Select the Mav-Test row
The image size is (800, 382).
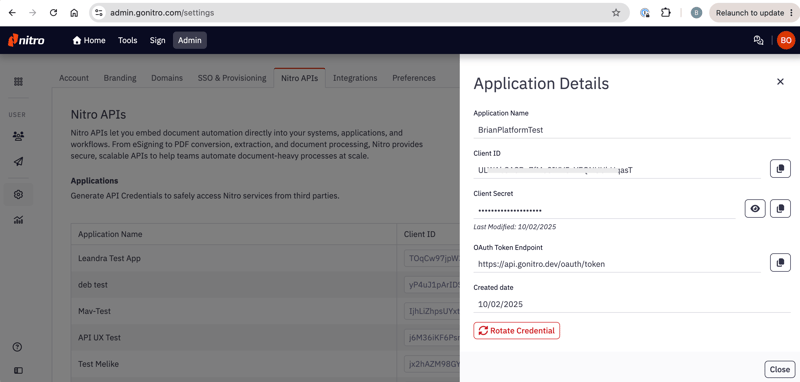pyautogui.click(x=265, y=311)
